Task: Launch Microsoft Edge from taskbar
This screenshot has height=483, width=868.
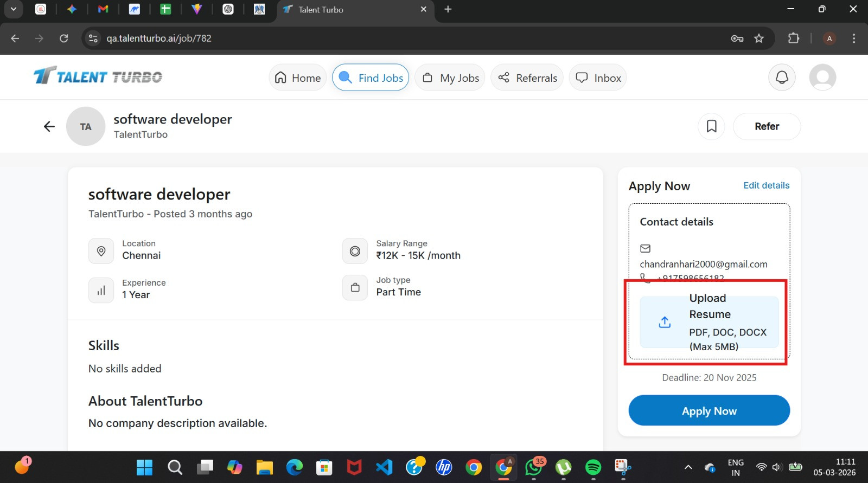Action: click(295, 467)
